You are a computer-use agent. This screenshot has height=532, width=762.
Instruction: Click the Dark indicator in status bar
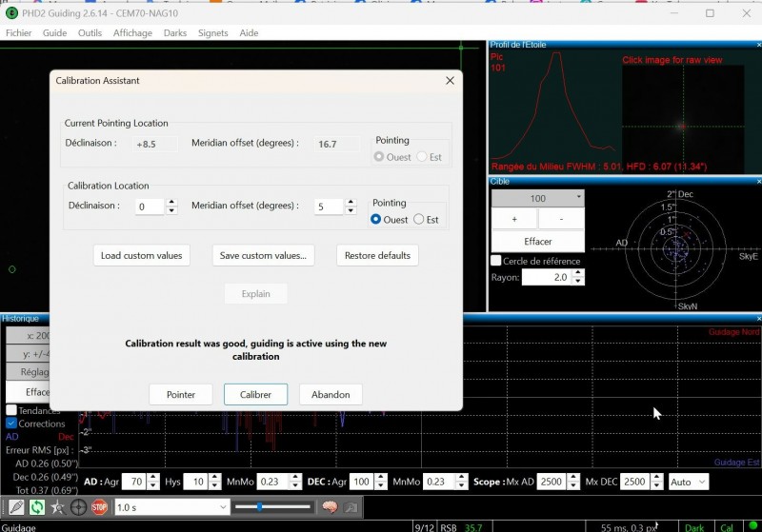(x=694, y=527)
